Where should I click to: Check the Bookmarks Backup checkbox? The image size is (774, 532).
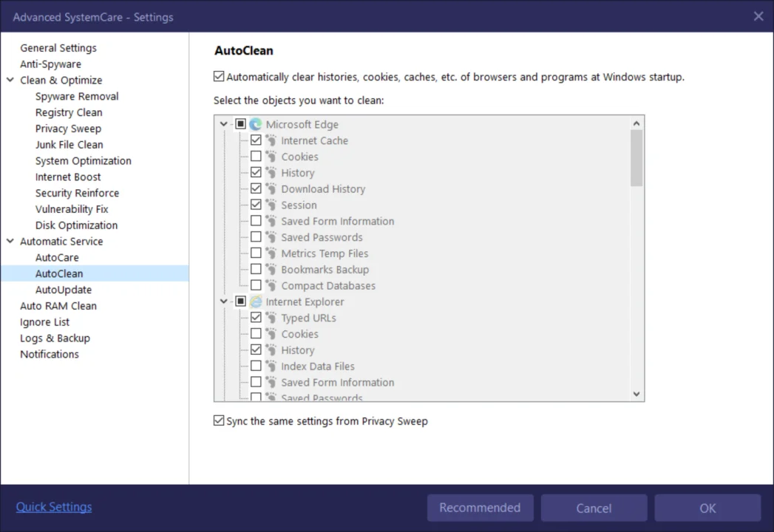[256, 269]
